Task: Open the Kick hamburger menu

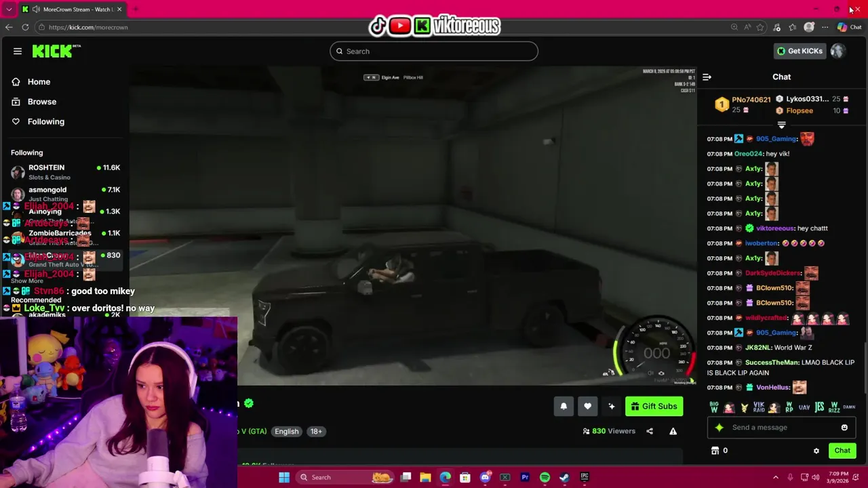Action: pyautogui.click(x=18, y=51)
